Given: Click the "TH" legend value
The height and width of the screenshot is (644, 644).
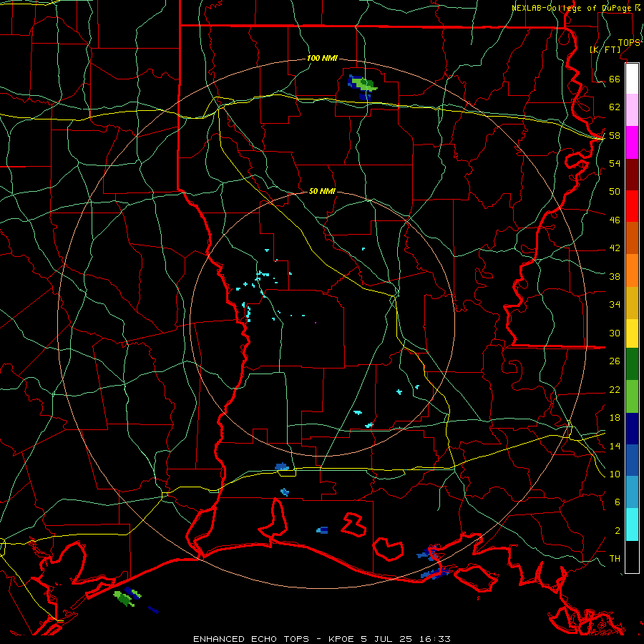Looking at the screenshot, I should [615, 559].
